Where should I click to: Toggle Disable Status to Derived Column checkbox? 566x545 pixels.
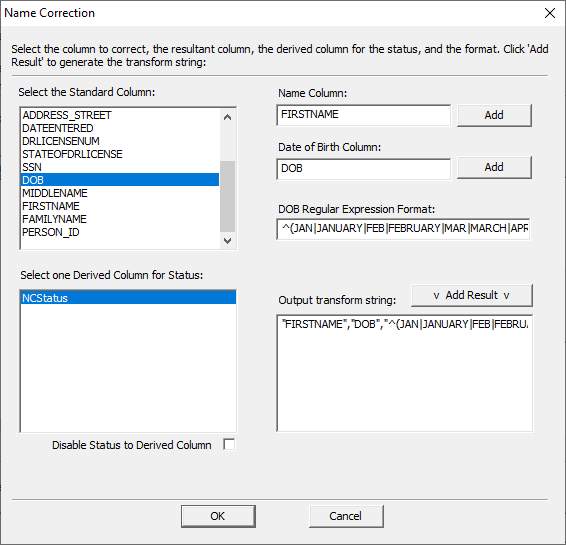229,444
